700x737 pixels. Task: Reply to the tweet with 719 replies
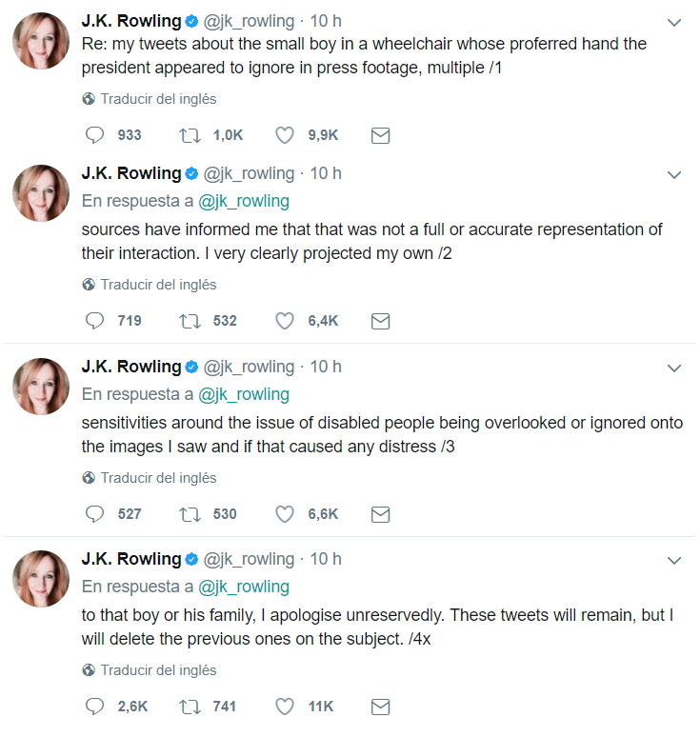[94, 321]
